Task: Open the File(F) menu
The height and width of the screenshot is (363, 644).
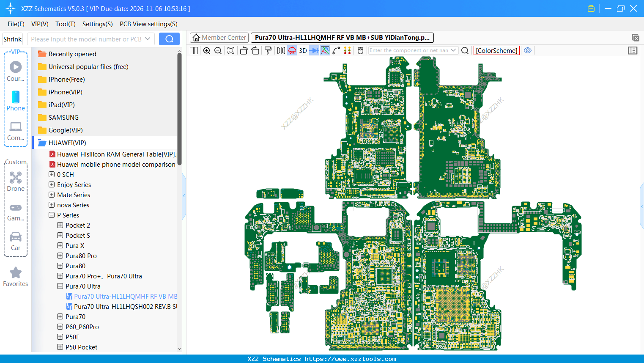Action: [16, 24]
